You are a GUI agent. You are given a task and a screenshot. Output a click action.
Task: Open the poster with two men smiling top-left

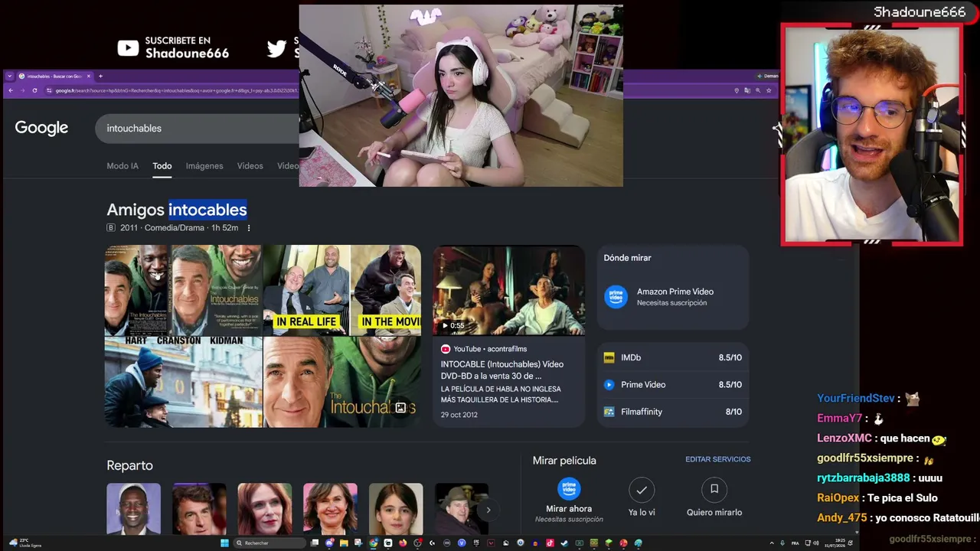[x=138, y=290]
